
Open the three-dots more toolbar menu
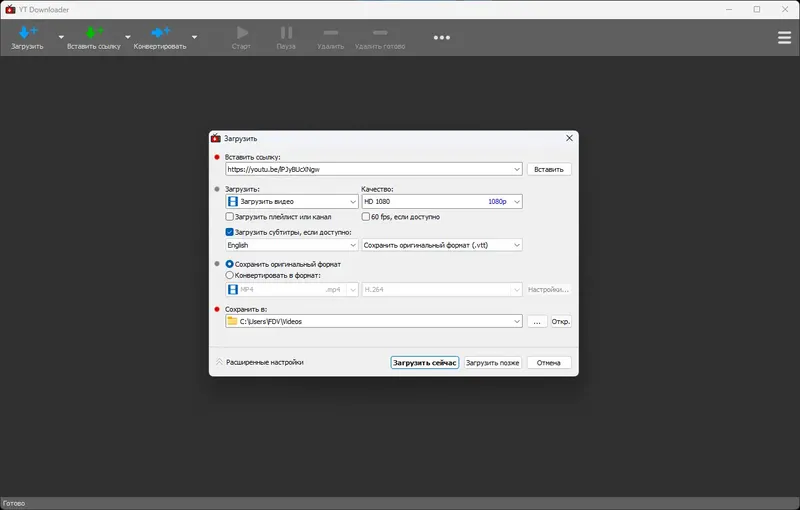442,37
